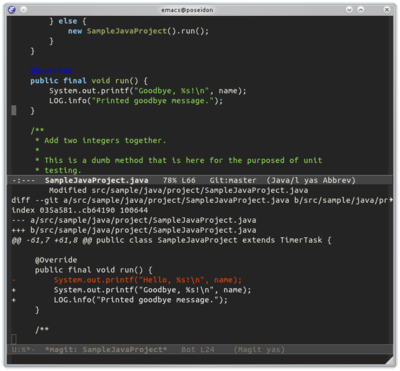This screenshot has height=371, width=400.
Task: Click the '} else {' line
Action: point(68,21)
